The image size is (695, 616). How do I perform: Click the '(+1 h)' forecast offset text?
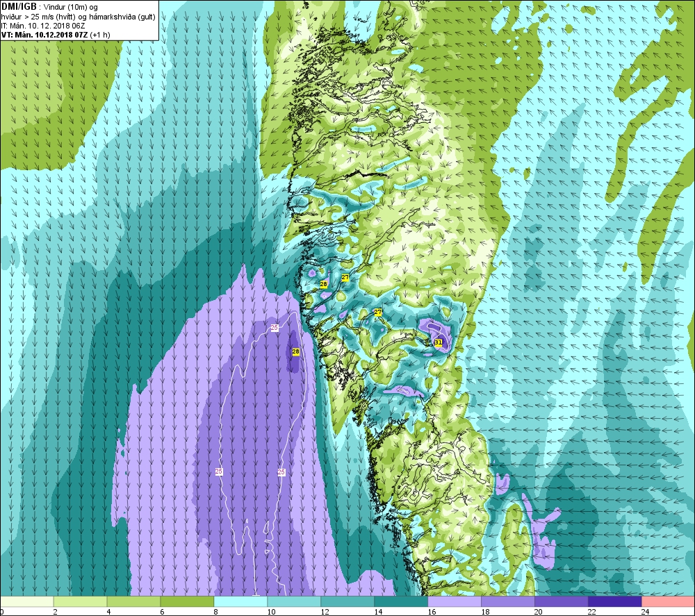pos(100,35)
